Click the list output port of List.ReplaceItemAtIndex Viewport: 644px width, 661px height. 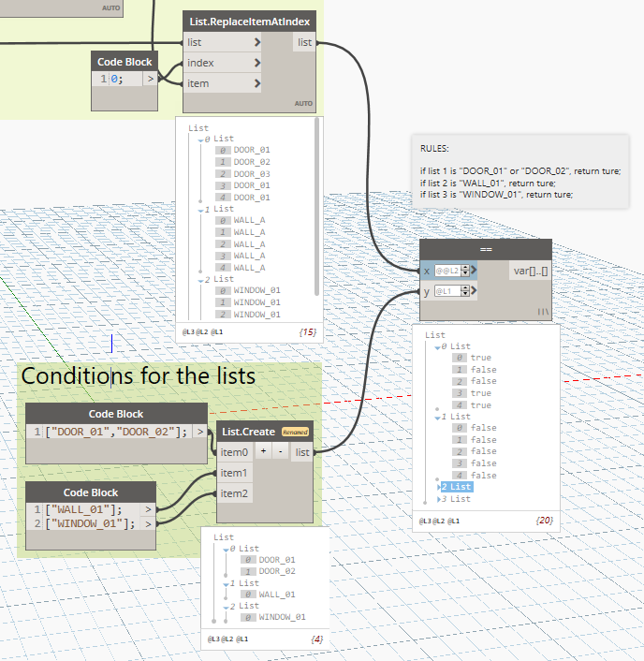pos(305,42)
